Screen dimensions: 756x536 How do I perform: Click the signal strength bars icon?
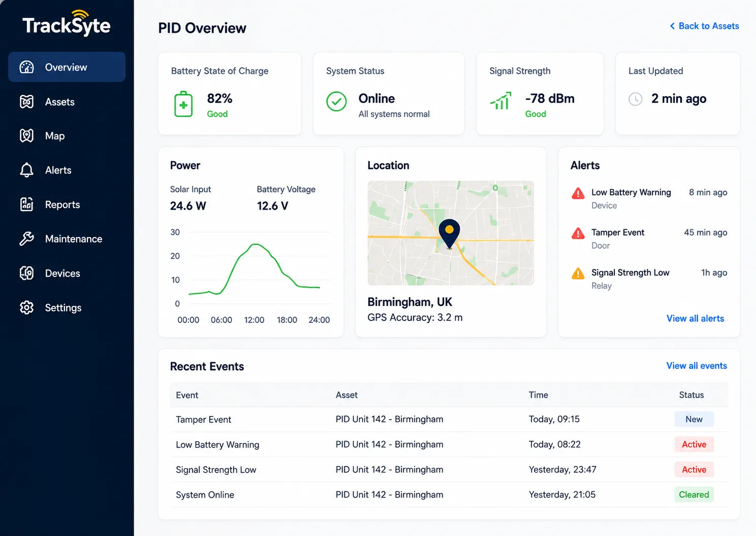tap(501, 101)
